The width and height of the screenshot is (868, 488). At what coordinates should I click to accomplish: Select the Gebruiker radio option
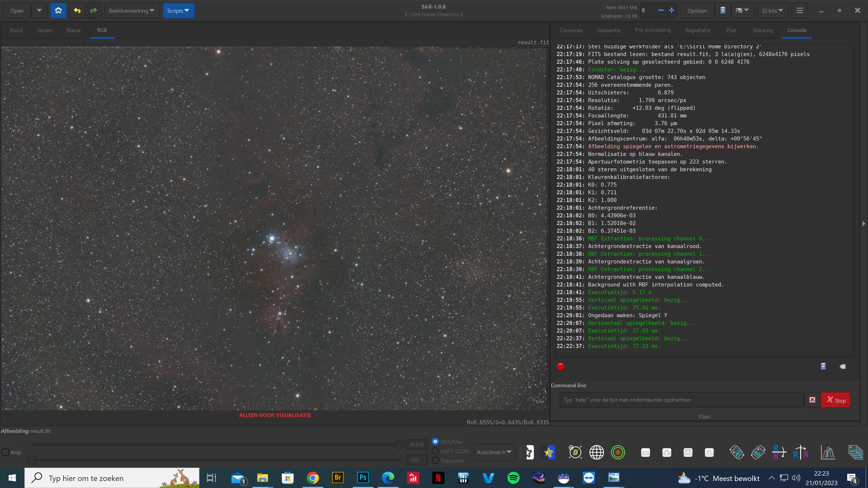click(435, 460)
